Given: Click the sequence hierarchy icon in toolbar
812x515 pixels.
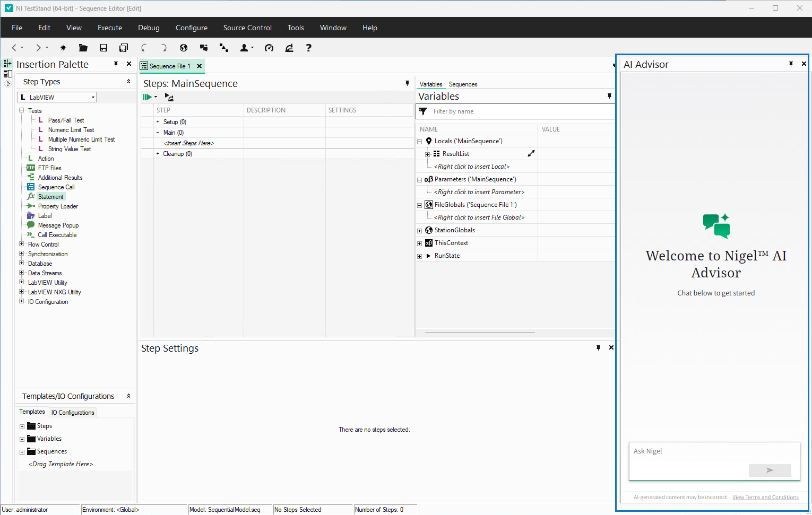Looking at the screenshot, I should (x=224, y=48).
